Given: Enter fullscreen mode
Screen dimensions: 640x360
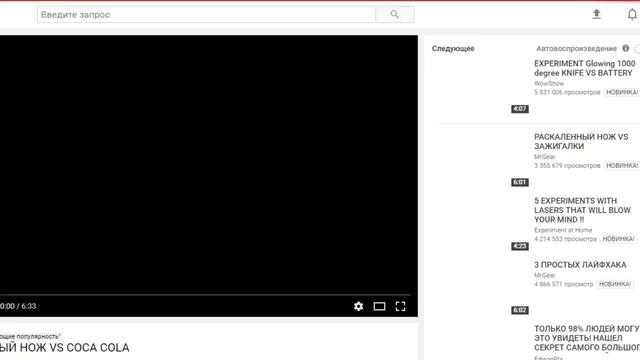Looking at the screenshot, I should 400,306.
